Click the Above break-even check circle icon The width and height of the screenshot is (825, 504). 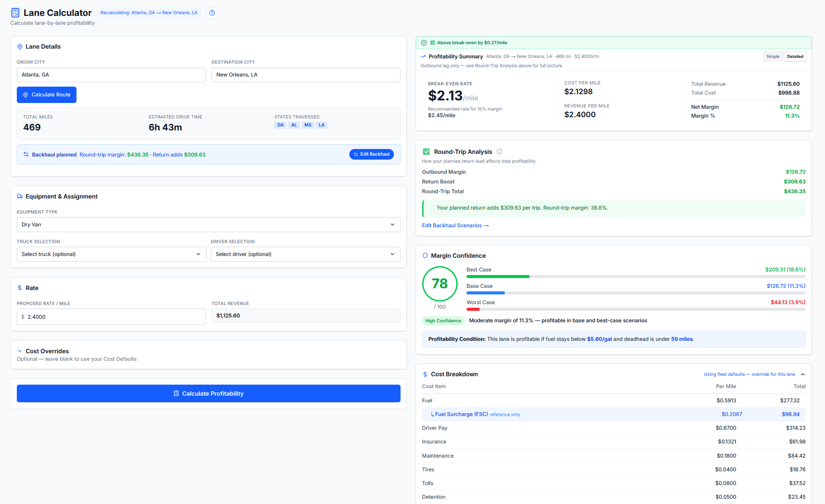[x=424, y=43]
